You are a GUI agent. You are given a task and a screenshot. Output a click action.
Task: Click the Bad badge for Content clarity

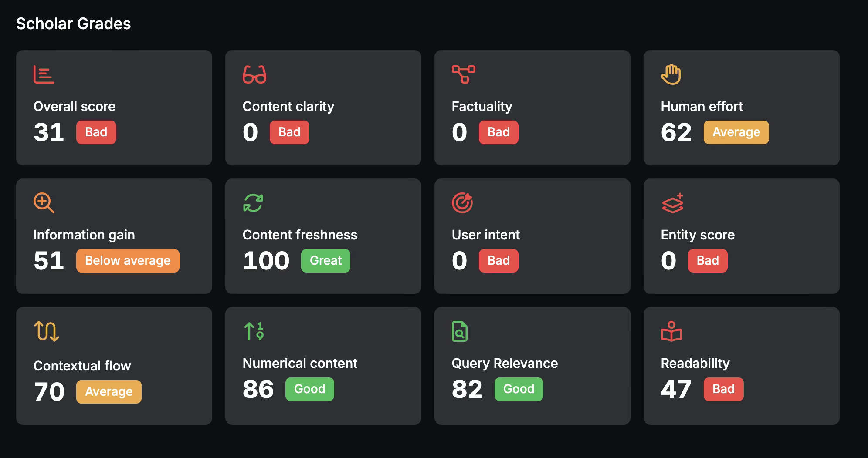(x=289, y=132)
